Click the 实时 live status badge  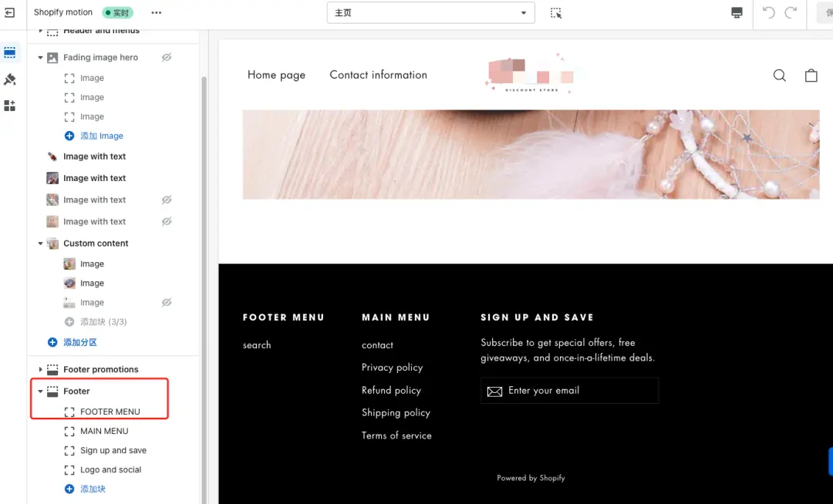click(x=117, y=12)
